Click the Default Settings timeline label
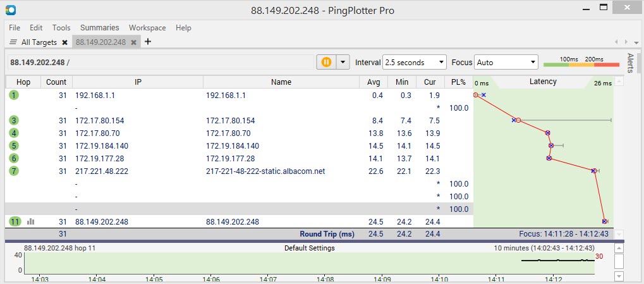644x284 pixels. pos(309,248)
